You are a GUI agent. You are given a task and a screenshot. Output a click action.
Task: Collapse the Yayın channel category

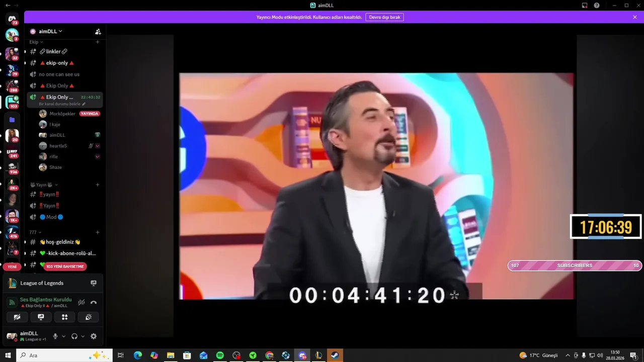pyautogui.click(x=44, y=185)
